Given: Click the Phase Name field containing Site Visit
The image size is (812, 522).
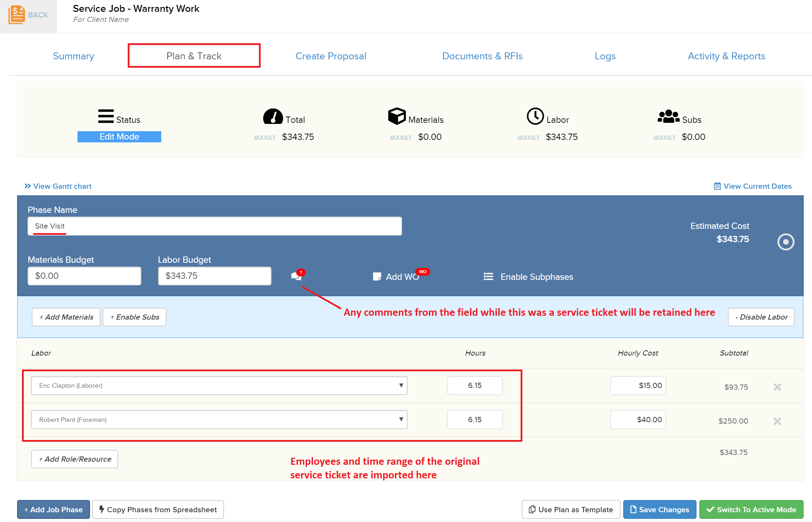Looking at the screenshot, I should point(215,226).
